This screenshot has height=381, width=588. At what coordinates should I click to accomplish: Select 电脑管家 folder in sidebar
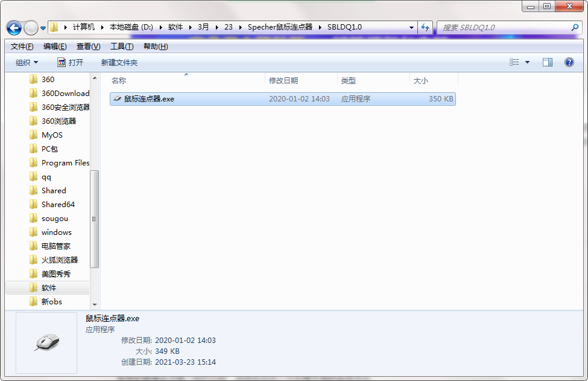click(x=50, y=246)
